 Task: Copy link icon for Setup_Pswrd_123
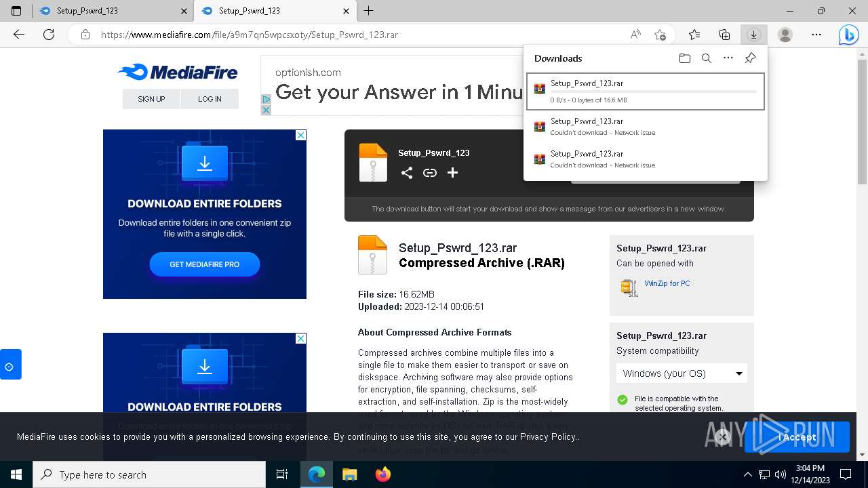click(x=430, y=173)
